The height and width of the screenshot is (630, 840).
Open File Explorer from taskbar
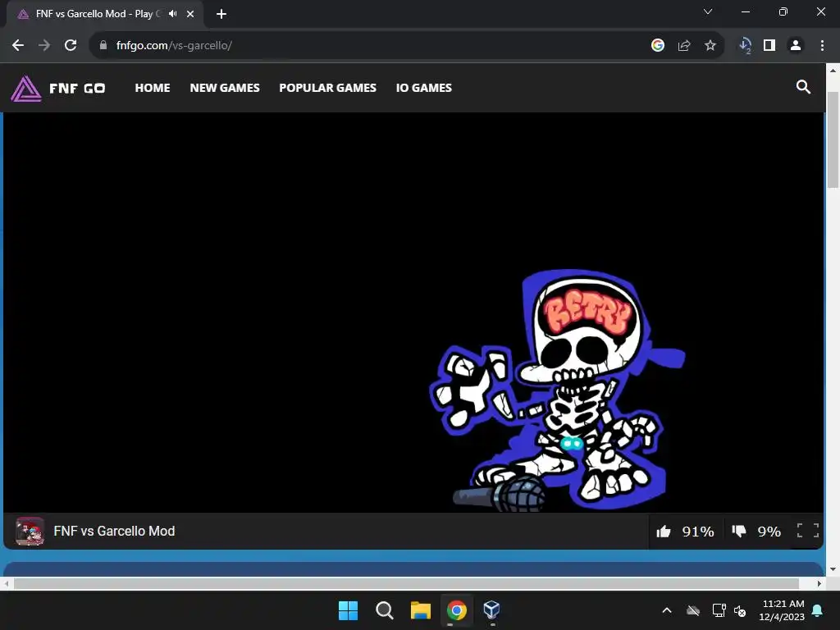click(x=421, y=610)
